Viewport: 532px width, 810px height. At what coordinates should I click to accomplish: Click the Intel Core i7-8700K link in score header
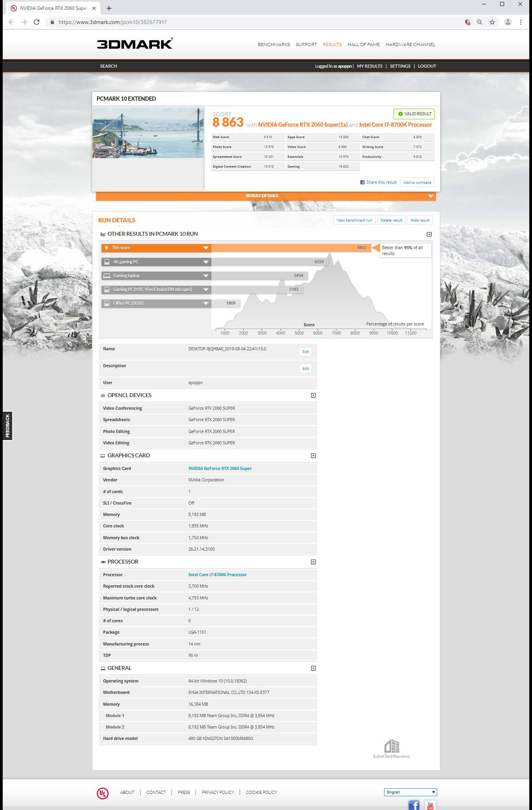395,125
